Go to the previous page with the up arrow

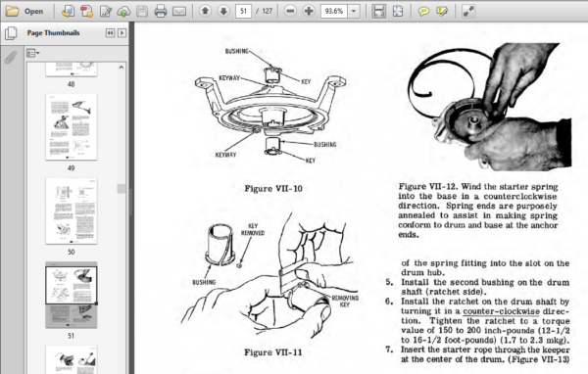tap(205, 11)
